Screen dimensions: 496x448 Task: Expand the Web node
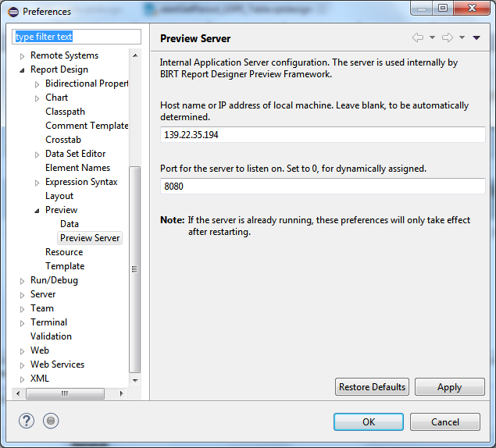22,351
